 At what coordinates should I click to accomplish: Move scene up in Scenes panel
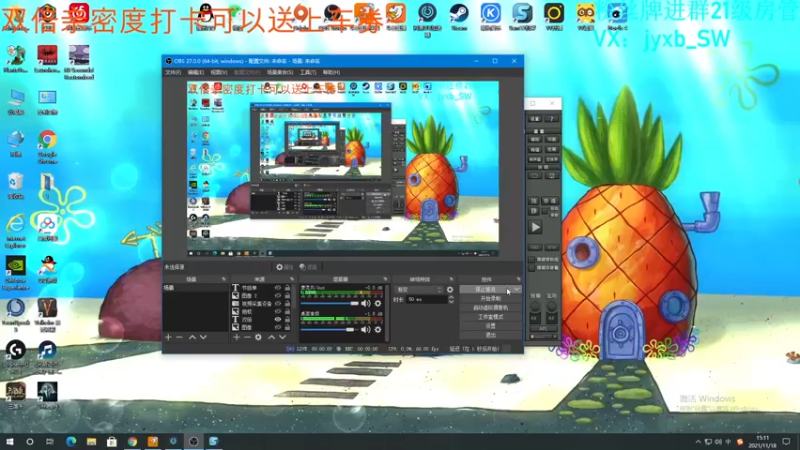coord(192,337)
